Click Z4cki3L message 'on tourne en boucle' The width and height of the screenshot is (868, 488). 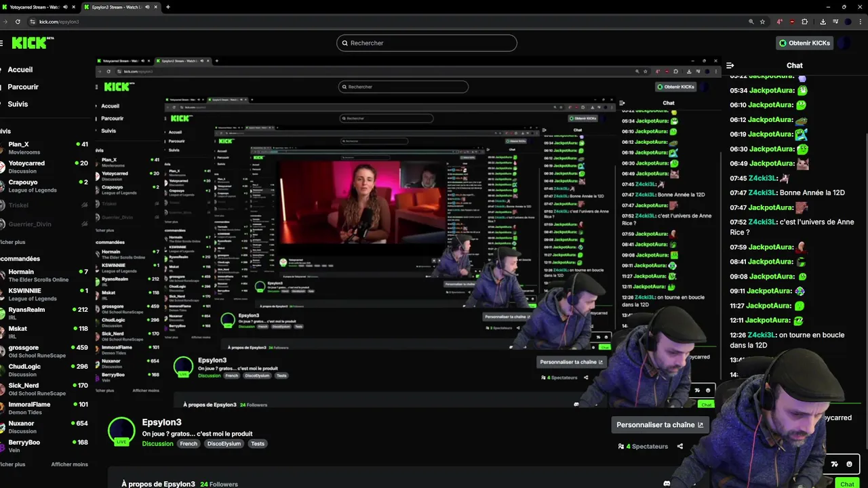coord(787,340)
